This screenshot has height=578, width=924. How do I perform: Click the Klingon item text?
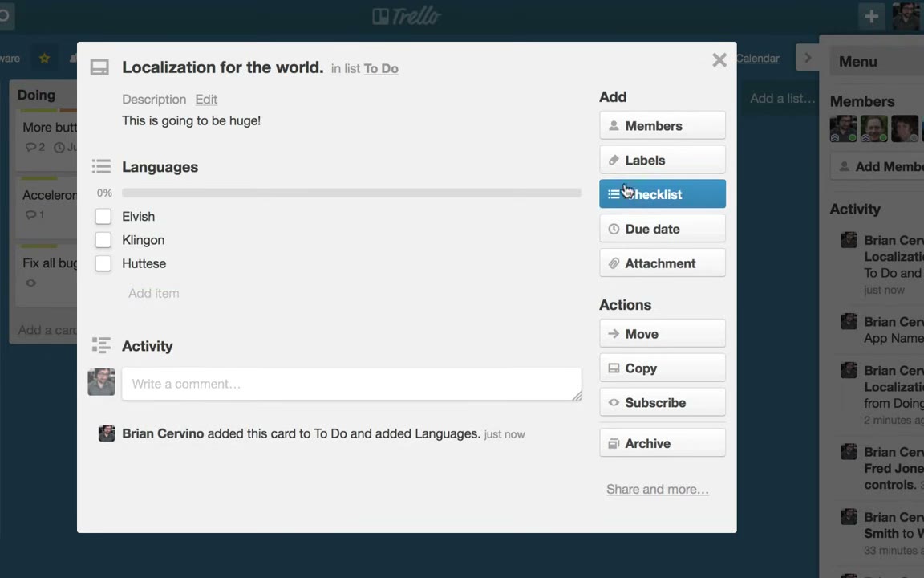point(144,240)
